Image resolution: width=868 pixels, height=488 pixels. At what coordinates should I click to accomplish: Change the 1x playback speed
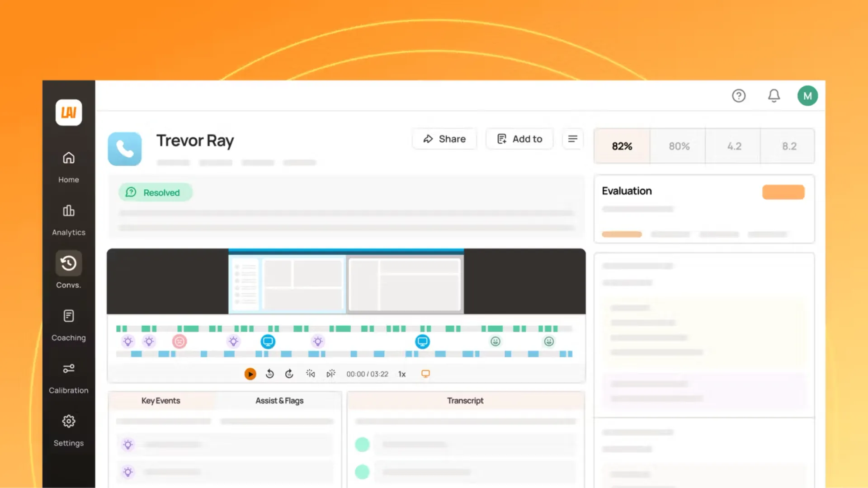pyautogui.click(x=402, y=374)
